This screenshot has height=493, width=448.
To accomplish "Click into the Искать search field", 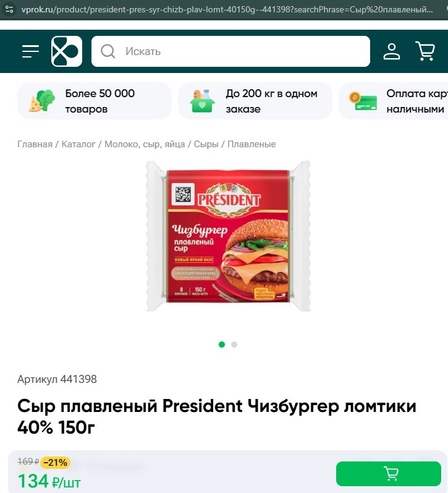I will (x=230, y=51).
